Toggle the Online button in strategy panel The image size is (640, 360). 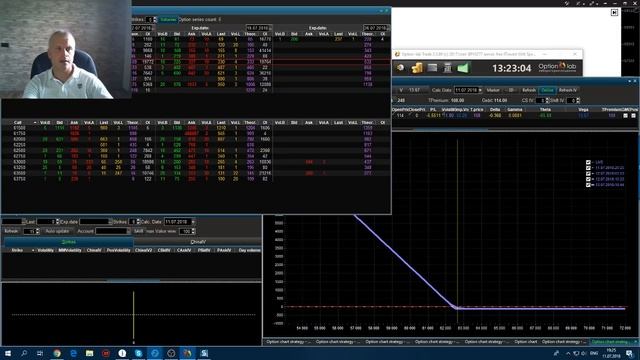(x=547, y=90)
